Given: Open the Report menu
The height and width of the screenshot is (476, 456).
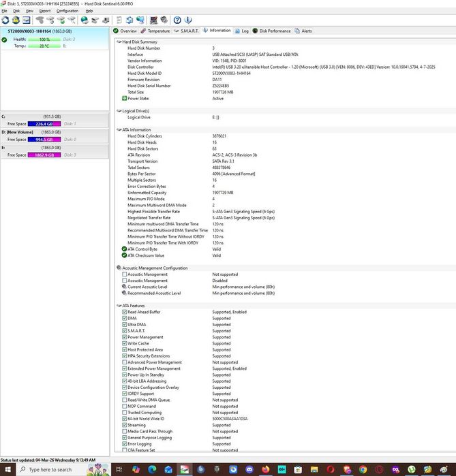Looking at the screenshot, I should coord(45,11).
